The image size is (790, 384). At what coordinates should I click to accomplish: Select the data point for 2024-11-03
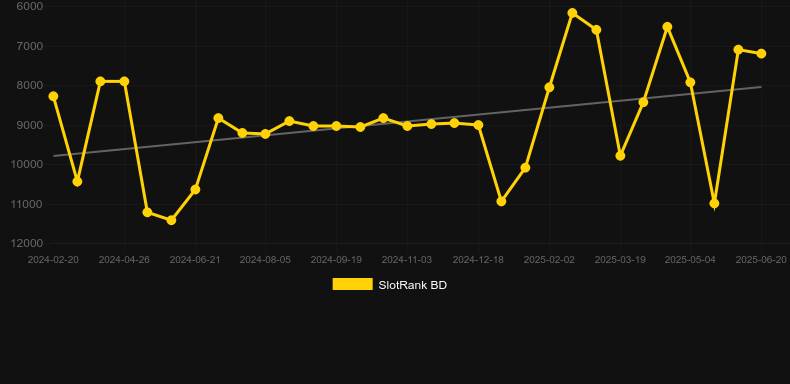pos(407,125)
